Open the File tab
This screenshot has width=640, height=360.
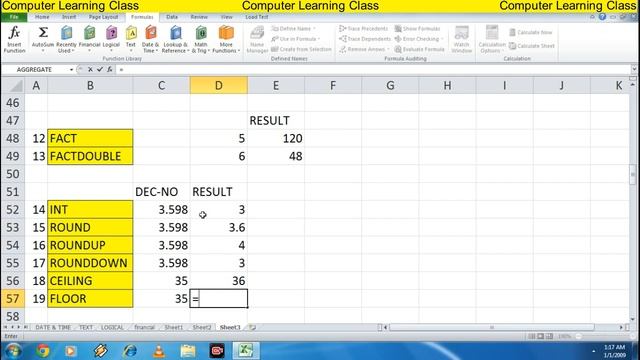click(14, 17)
